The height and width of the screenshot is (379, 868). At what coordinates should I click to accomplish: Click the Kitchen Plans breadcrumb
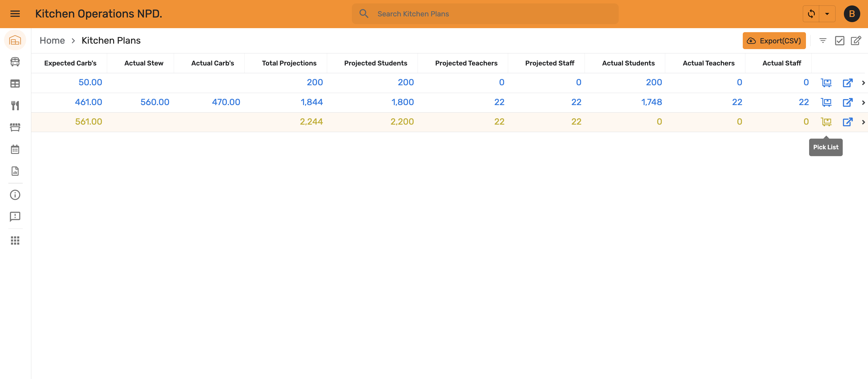click(x=111, y=40)
